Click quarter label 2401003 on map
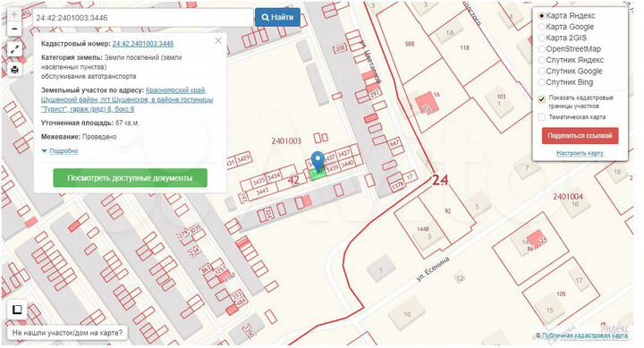 tap(286, 141)
